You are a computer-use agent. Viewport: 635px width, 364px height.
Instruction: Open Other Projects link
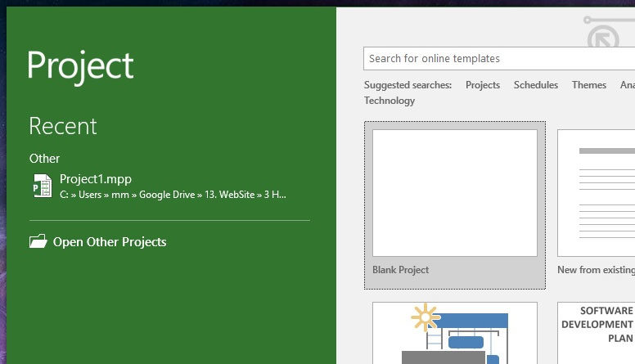[x=110, y=242]
